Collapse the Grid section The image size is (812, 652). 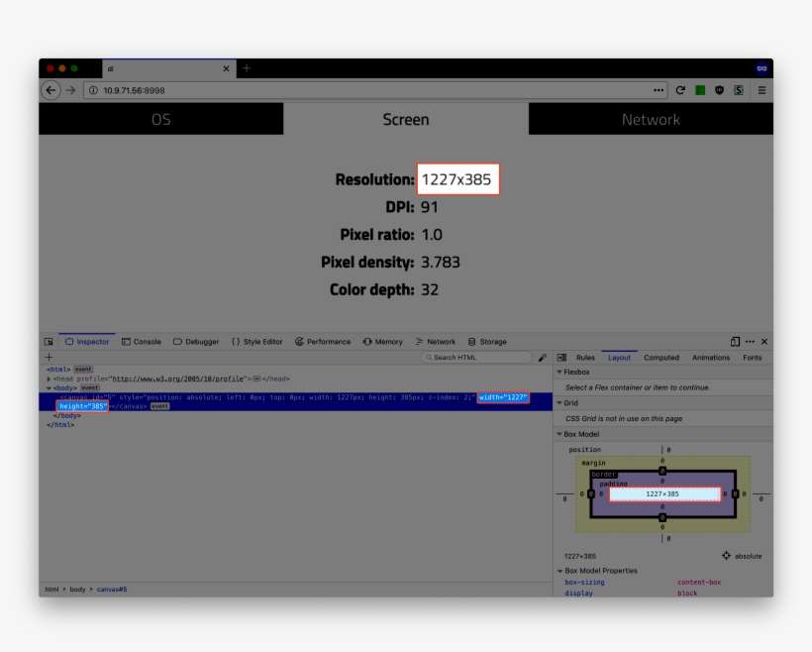558,403
